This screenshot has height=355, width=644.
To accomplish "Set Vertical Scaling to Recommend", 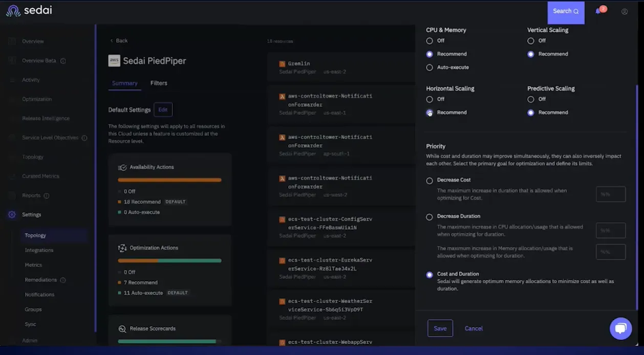I will click(531, 54).
